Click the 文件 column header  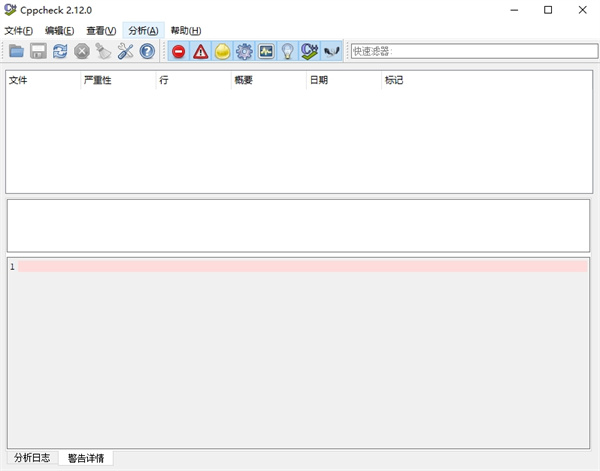click(x=43, y=80)
